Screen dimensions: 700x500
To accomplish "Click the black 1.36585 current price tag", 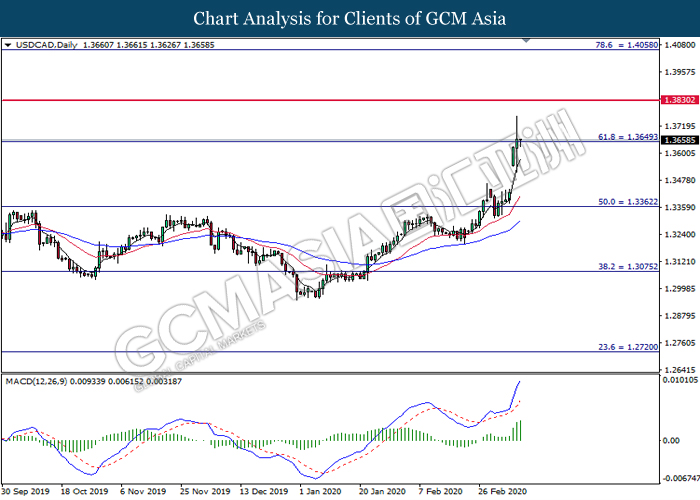I will click(x=679, y=141).
